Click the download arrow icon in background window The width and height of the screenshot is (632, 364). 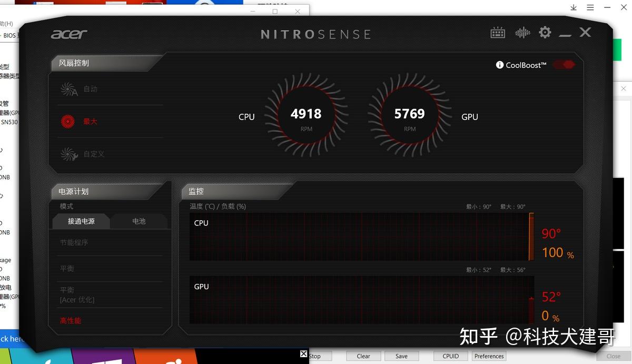[574, 7]
